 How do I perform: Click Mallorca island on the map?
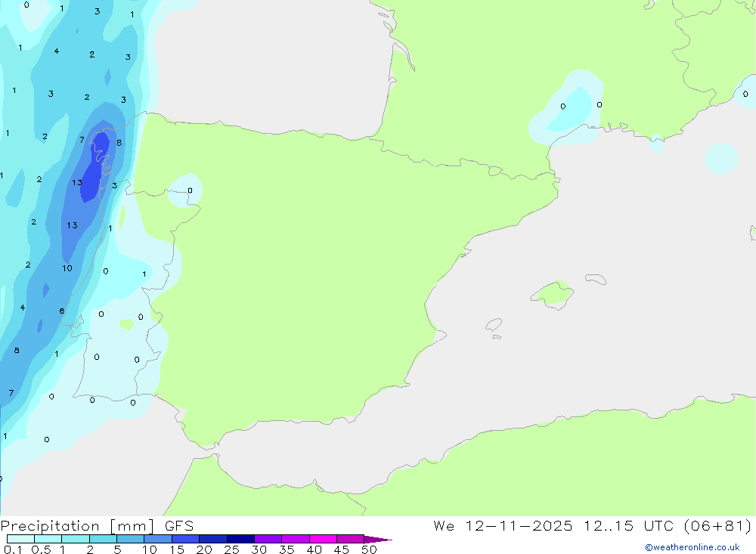tap(553, 294)
